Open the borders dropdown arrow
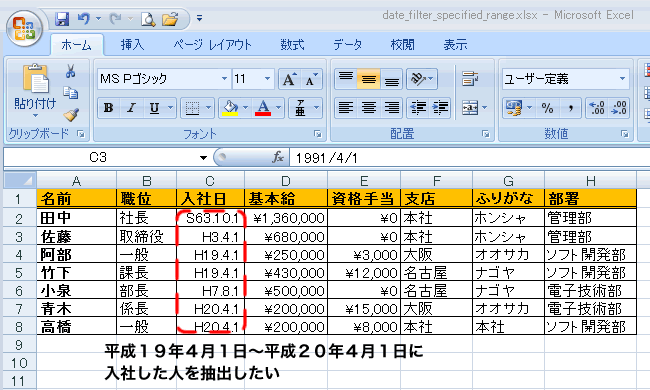This screenshot has width=650, height=390. pyautogui.click(x=209, y=108)
